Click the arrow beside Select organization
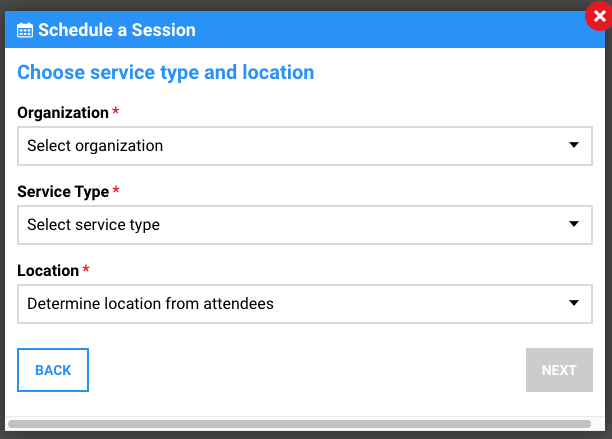This screenshot has width=612, height=439. (x=573, y=145)
